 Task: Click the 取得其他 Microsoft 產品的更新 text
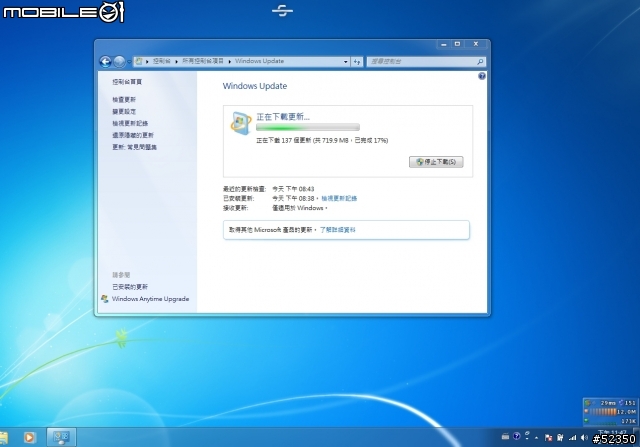(x=271, y=230)
